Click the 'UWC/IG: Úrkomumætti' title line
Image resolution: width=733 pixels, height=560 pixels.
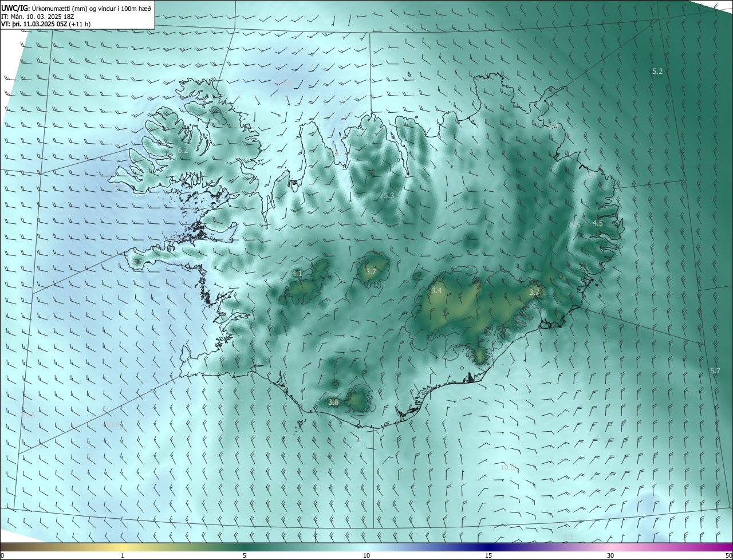click(x=76, y=9)
